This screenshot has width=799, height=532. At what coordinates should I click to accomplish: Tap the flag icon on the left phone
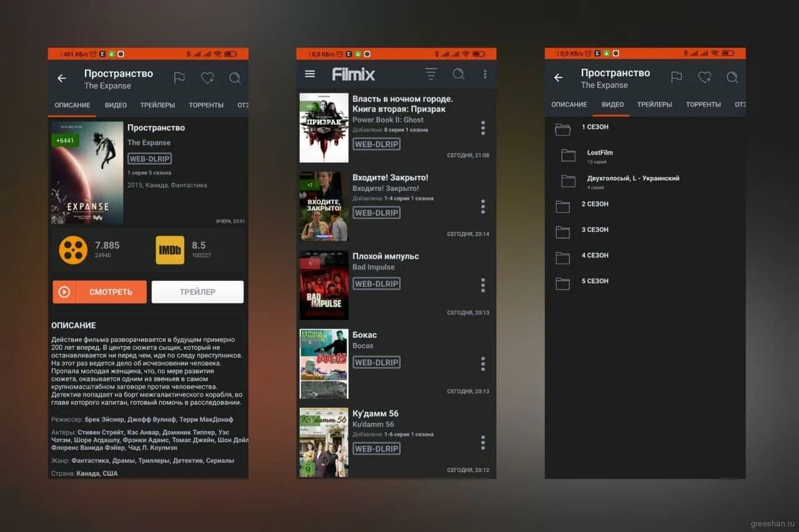tap(179, 78)
